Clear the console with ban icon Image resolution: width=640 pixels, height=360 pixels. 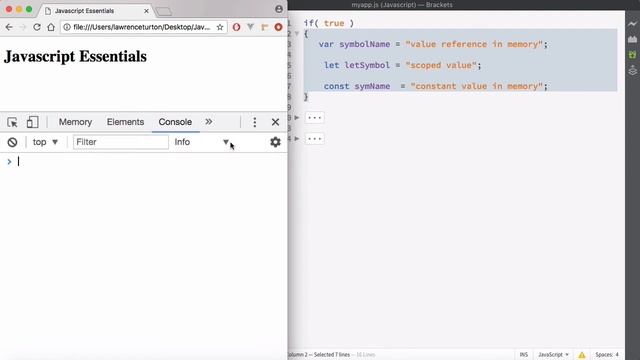point(12,142)
